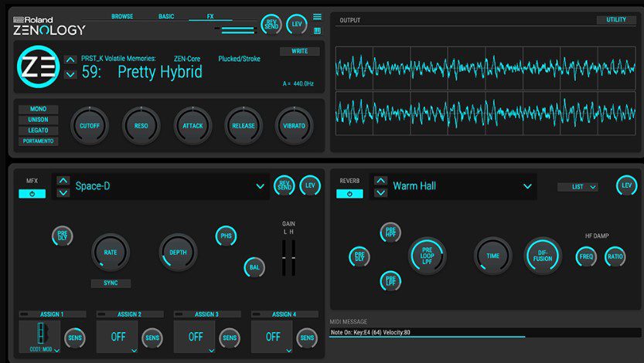This screenshot has height=363, width=644.
Task: Open the LIST dropdown in Reverb
Action: coord(578,187)
